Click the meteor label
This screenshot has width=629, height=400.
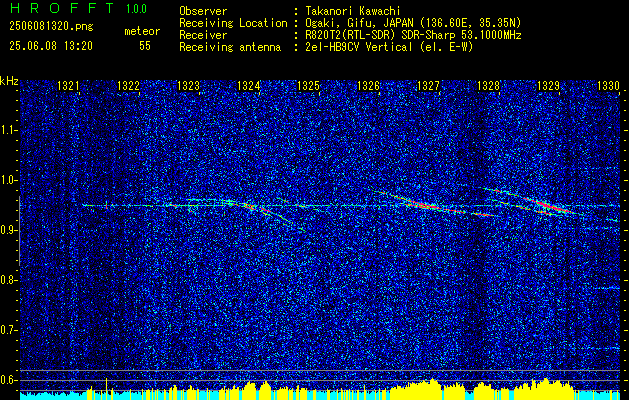pos(142,31)
